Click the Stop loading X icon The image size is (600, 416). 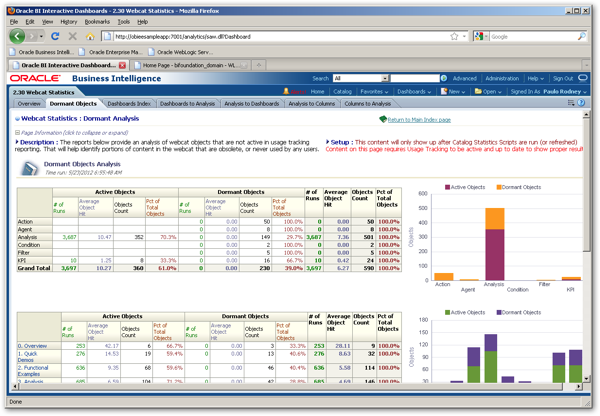click(72, 36)
